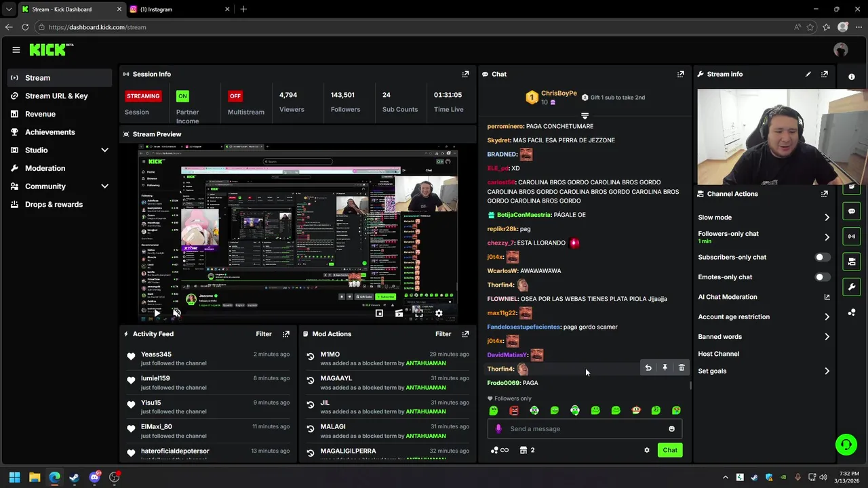Toggle the chat widget icon on right rail
Viewport: 868px width, 488px height.
coord(852,211)
